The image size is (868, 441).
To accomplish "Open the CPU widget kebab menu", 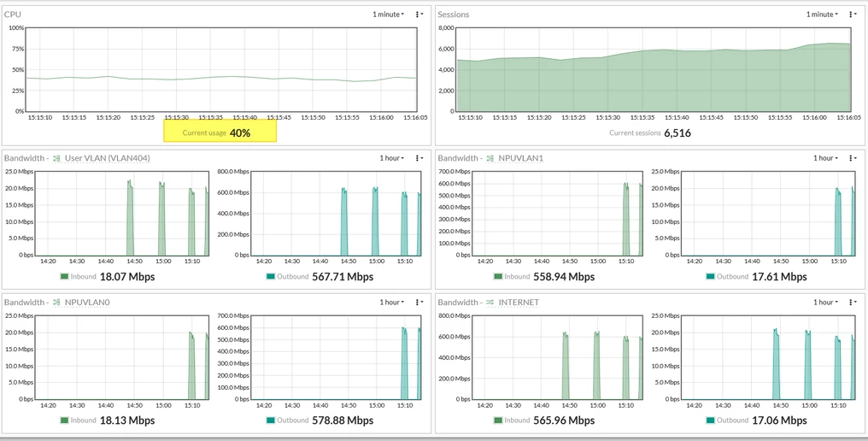I will point(419,14).
